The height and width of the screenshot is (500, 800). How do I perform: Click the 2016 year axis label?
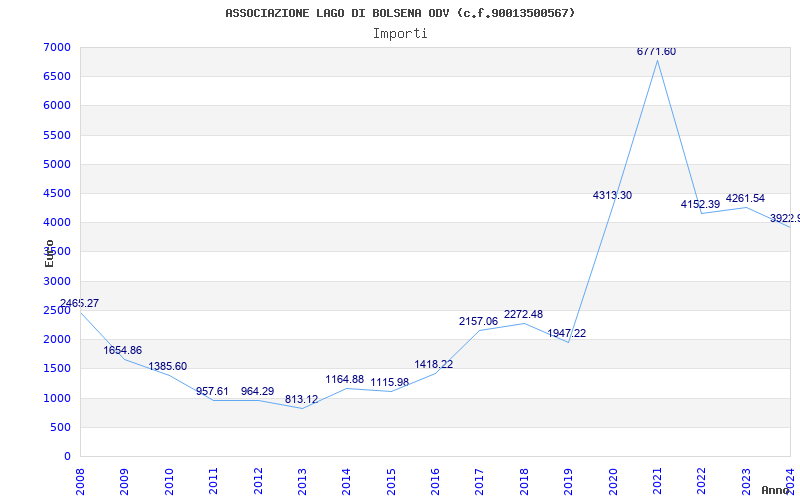435,482
